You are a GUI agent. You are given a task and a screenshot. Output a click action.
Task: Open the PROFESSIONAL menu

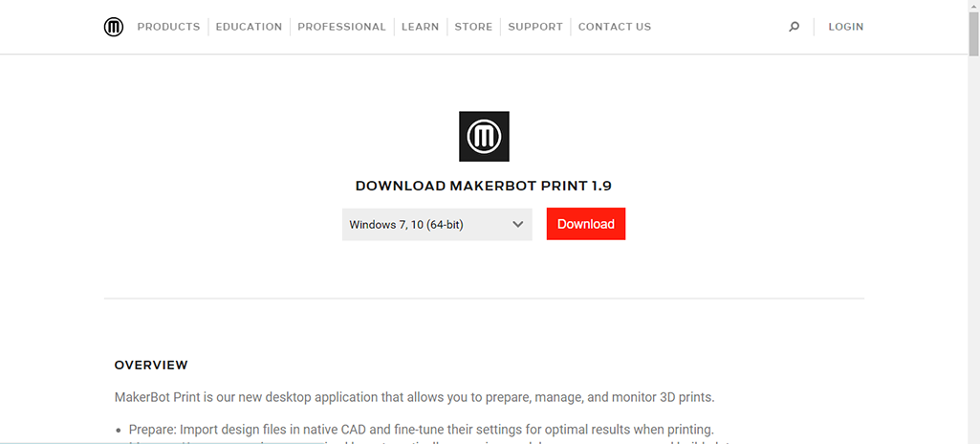(342, 27)
